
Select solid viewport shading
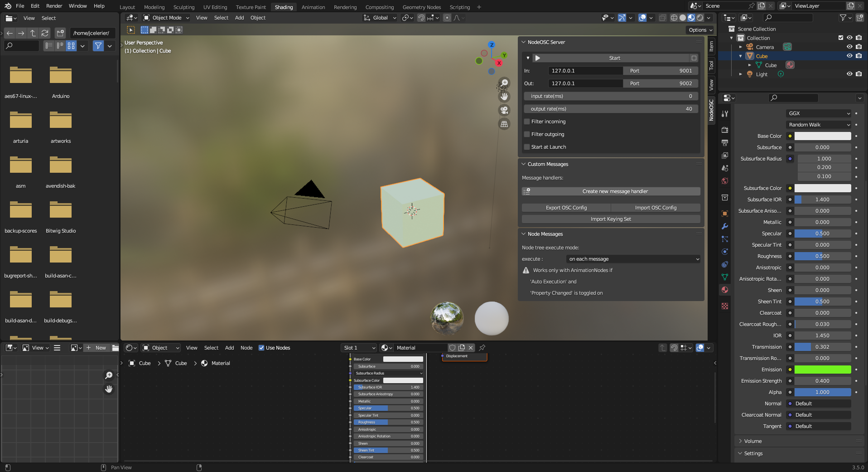click(683, 18)
